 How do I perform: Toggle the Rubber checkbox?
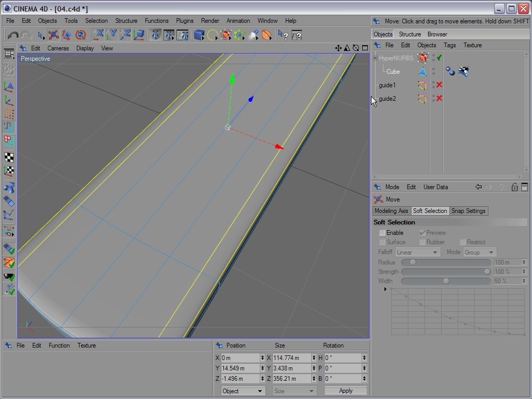422,242
